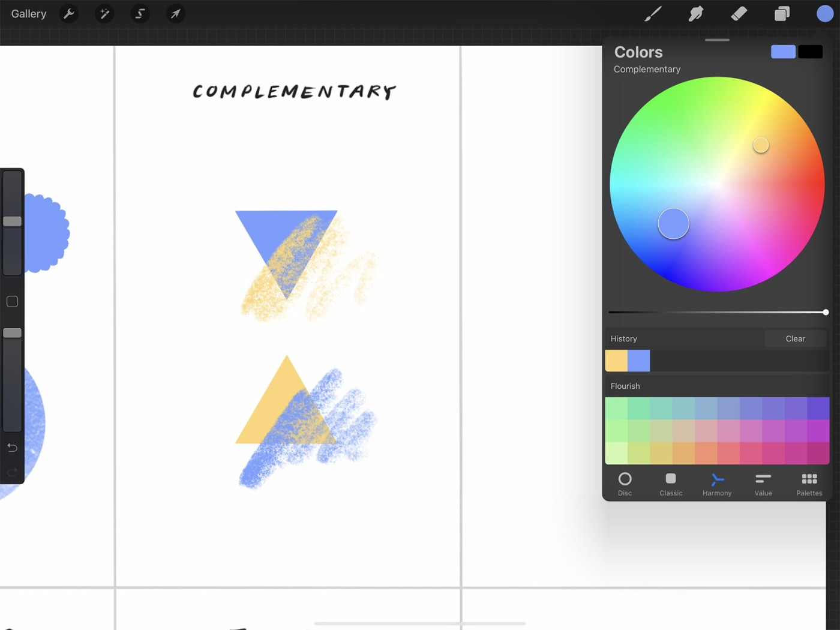This screenshot has height=630, width=840.
Task: Switch to the Disc tab
Action: [625, 484]
